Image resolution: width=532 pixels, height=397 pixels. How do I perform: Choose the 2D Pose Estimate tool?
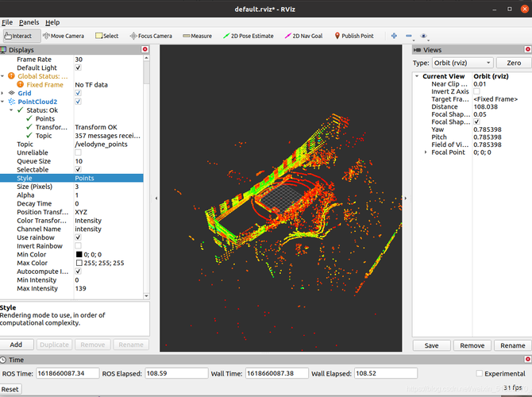click(248, 36)
